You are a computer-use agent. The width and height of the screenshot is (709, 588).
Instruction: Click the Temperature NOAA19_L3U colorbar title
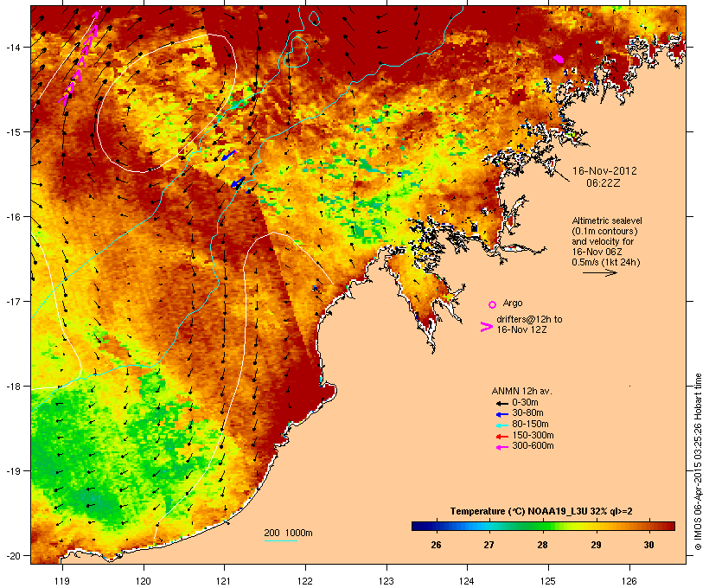pos(541,511)
